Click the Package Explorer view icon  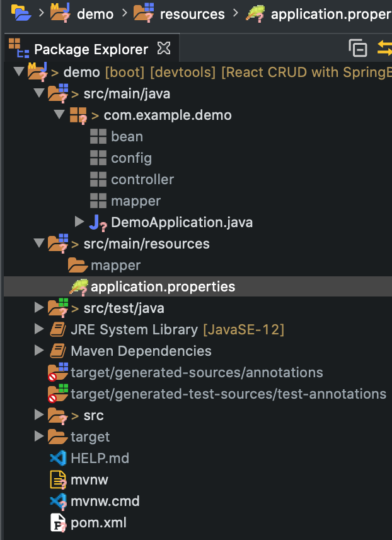[18, 48]
